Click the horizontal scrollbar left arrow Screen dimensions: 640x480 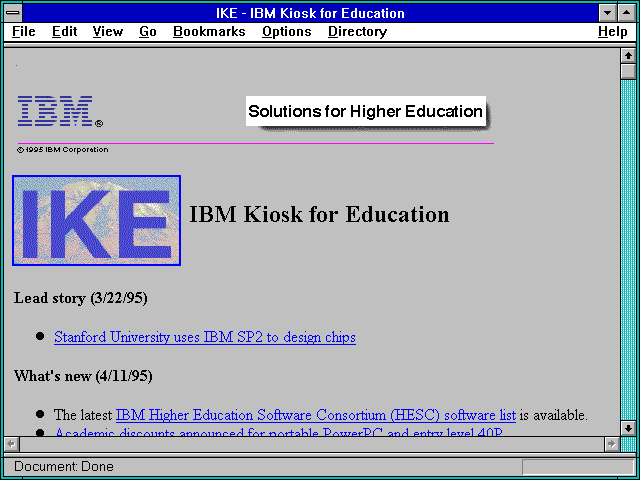pyautogui.click(x=11, y=444)
